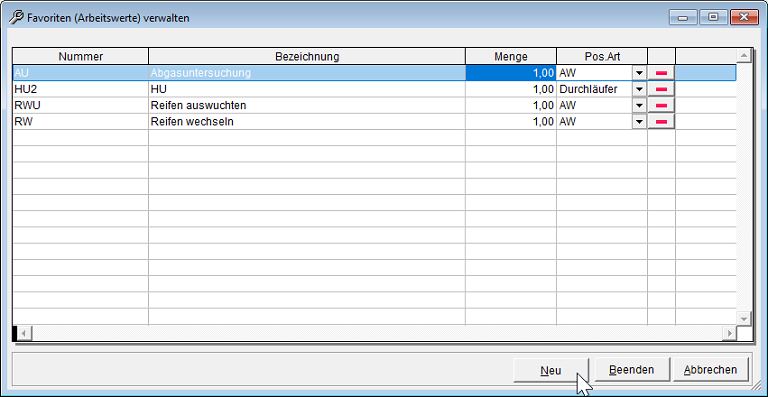
Task: Select the Nummer column header
Action: (x=81, y=56)
